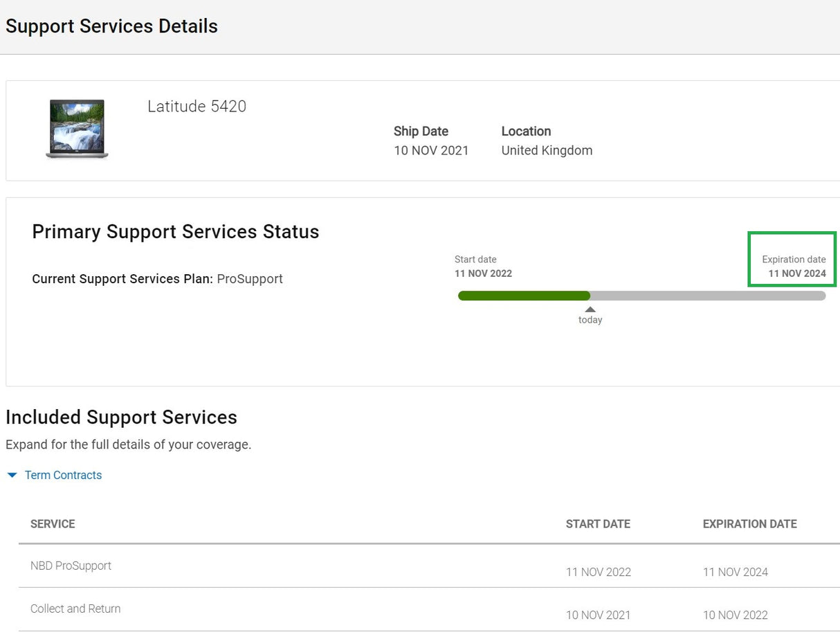Select the Support Services Details heading

click(111, 26)
